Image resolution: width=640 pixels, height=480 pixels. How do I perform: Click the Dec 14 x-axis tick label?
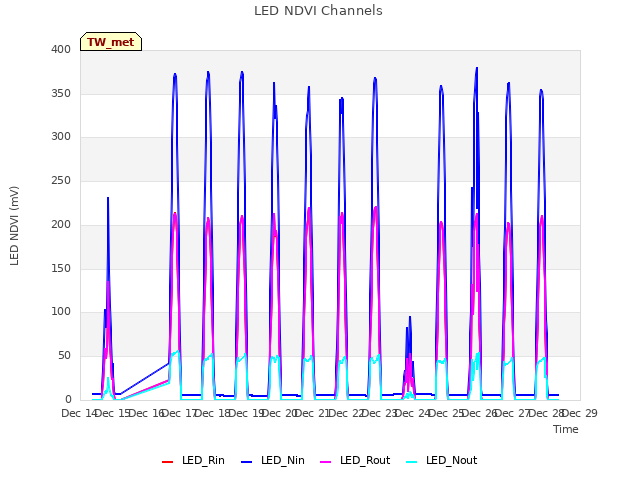[78, 413]
